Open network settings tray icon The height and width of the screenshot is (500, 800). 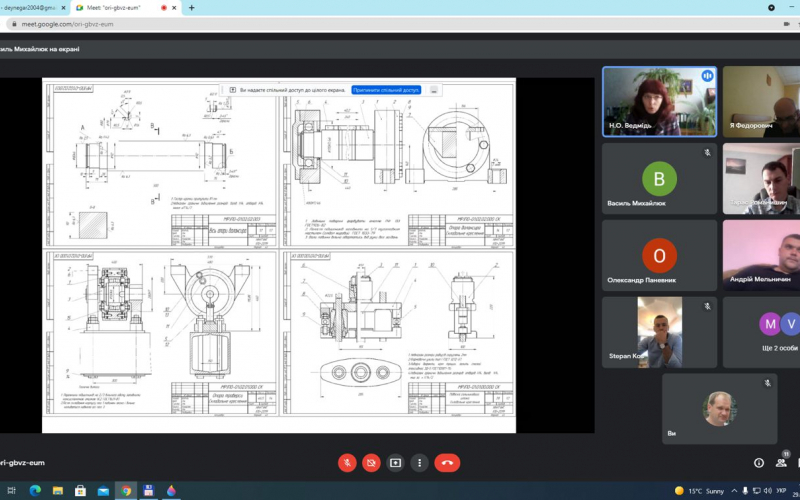(757, 491)
